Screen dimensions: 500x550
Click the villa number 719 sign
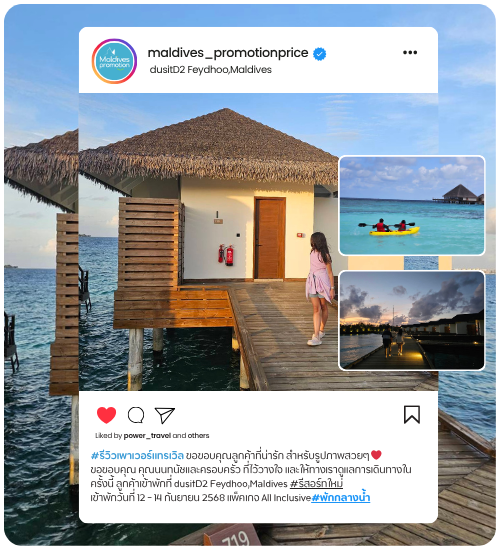tap(232, 537)
